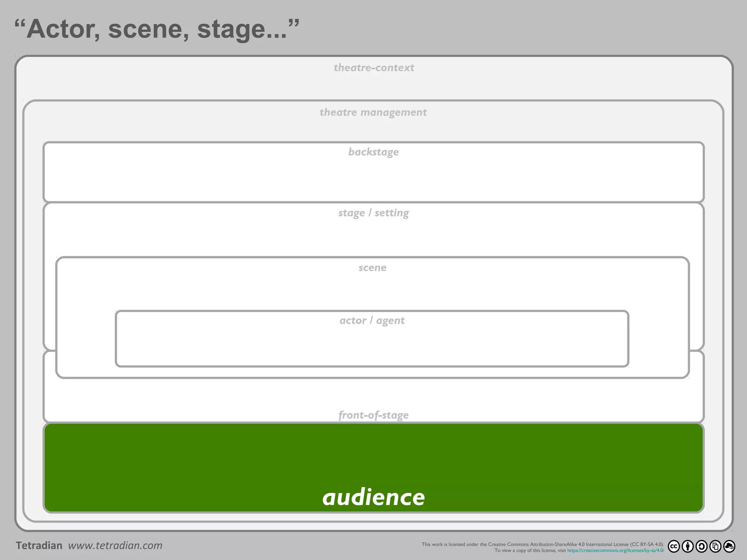Screen dimensions: 747x560
Task: Click the ShareAlike circular arrow icon
Action: [x=701, y=546]
